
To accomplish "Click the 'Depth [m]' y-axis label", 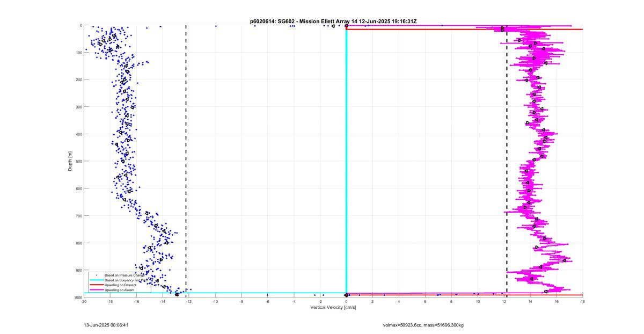I will 70,161.
